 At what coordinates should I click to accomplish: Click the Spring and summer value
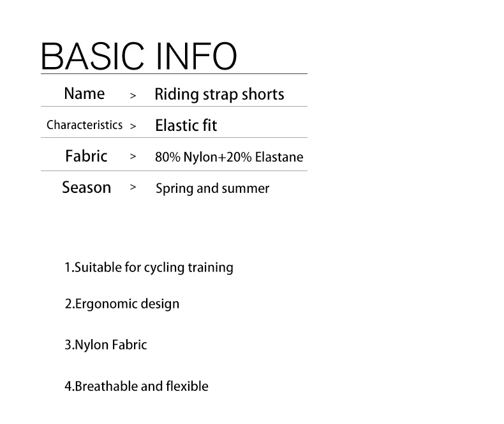[x=212, y=188]
